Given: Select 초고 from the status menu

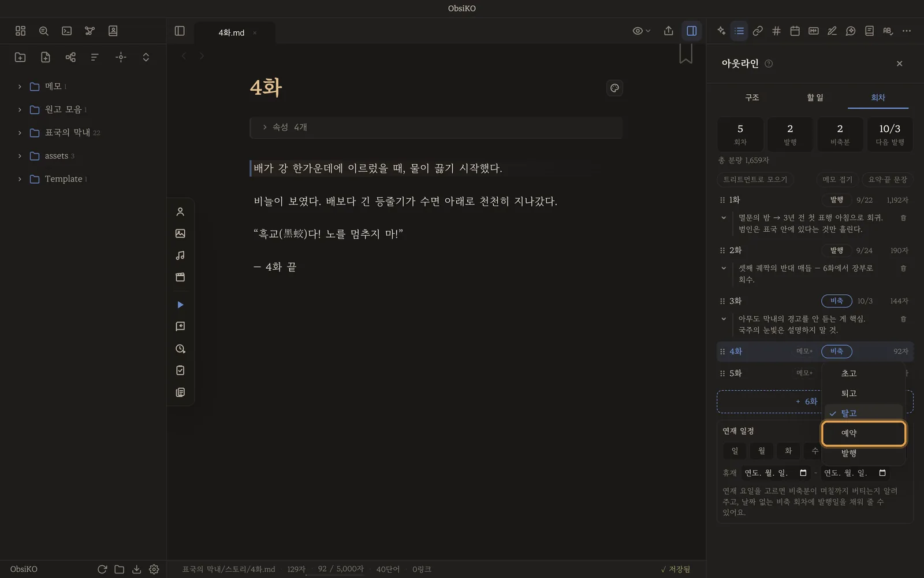Looking at the screenshot, I should pos(863,373).
